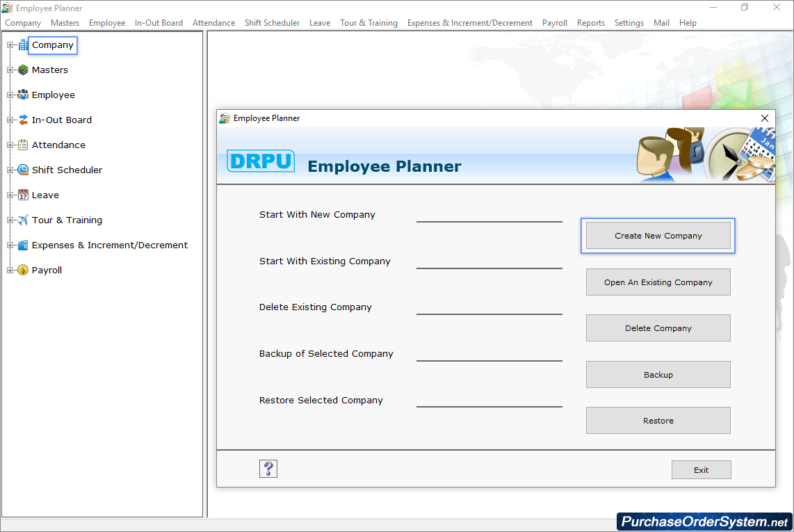794x532 pixels.
Task: Select Attendance label in tree
Action: [x=58, y=145]
